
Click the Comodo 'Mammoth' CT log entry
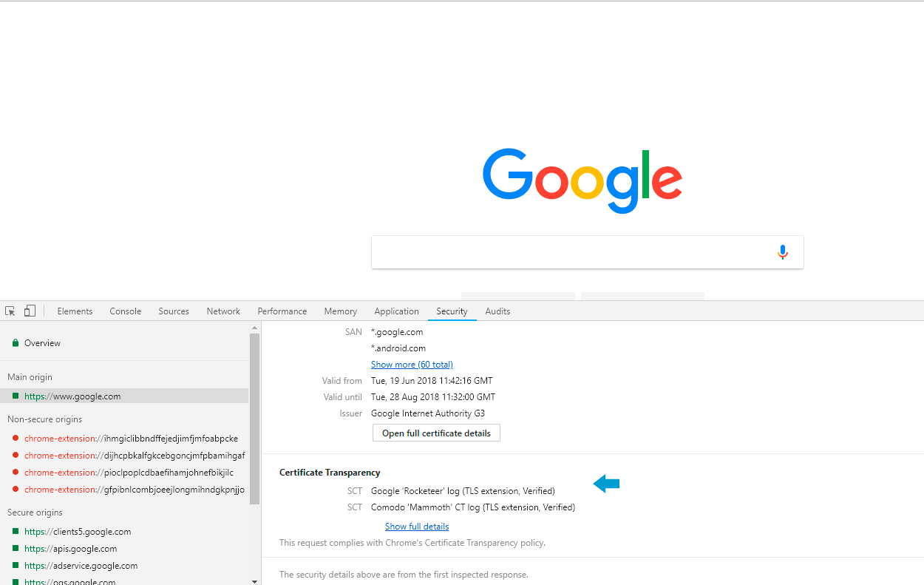473,507
